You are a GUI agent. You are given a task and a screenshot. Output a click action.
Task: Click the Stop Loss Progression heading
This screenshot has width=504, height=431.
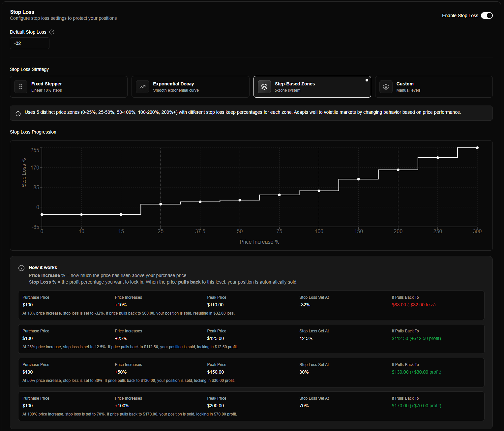tap(33, 132)
